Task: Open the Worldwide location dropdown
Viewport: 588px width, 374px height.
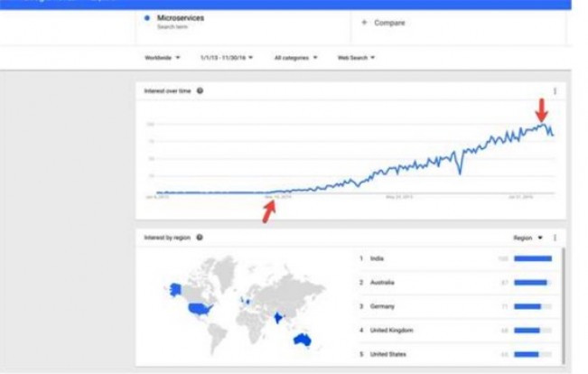Action: click(163, 58)
